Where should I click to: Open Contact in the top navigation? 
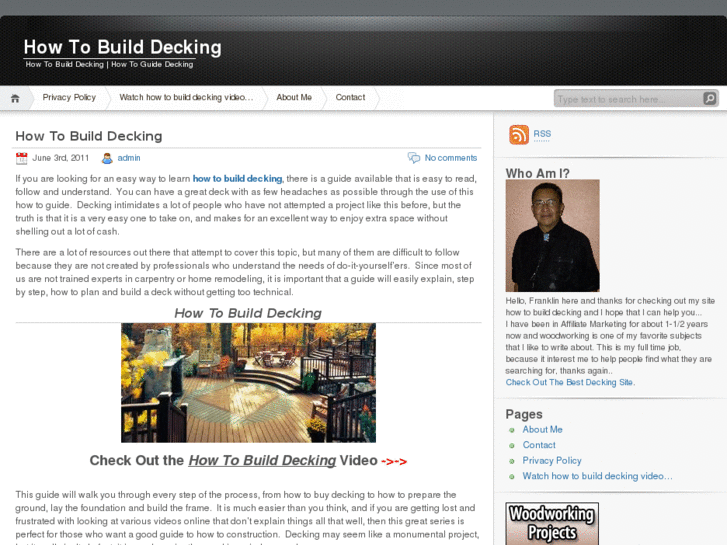pyautogui.click(x=350, y=97)
